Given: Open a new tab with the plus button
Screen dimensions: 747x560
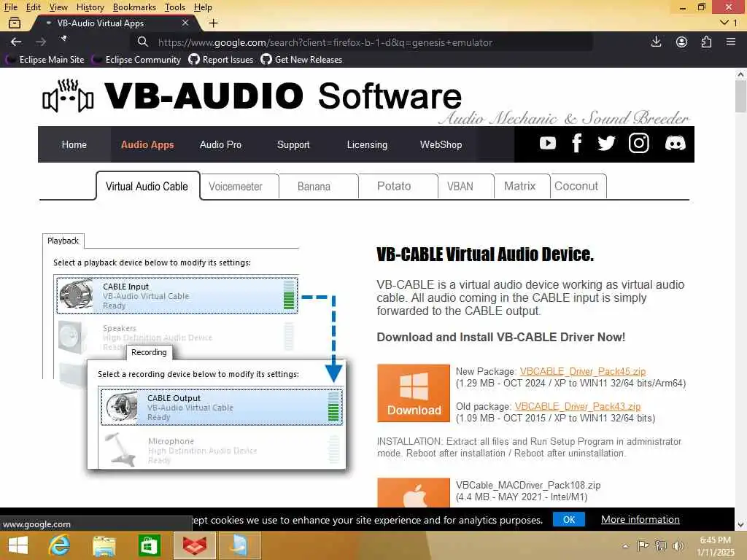Looking at the screenshot, I should [x=214, y=23].
